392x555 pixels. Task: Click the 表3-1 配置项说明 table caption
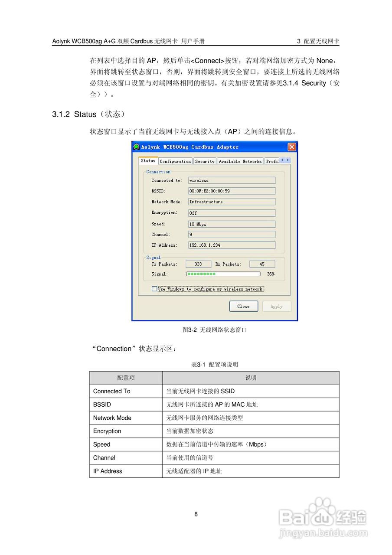[x=215, y=365]
